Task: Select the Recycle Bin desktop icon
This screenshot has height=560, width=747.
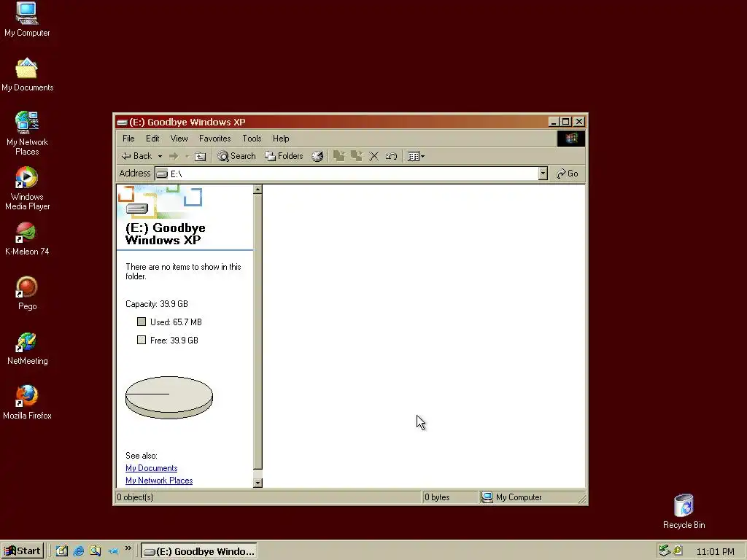Action: click(684, 511)
